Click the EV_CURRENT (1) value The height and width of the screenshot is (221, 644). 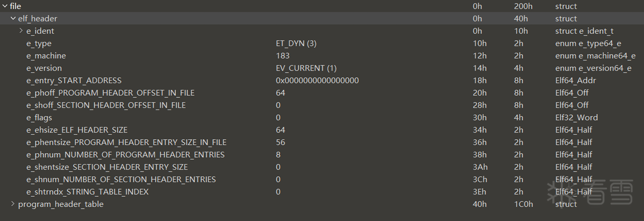[306, 68]
